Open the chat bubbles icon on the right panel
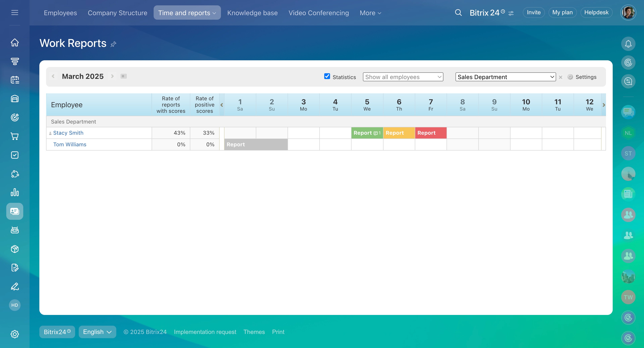Viewport: 644px width, 348px height. [628, 112]
